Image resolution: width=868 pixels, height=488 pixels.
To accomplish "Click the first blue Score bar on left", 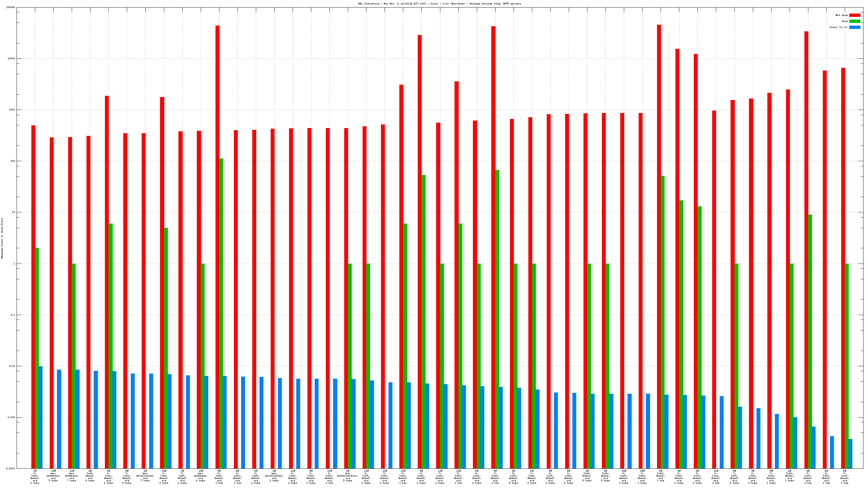I will coord(41,417).
